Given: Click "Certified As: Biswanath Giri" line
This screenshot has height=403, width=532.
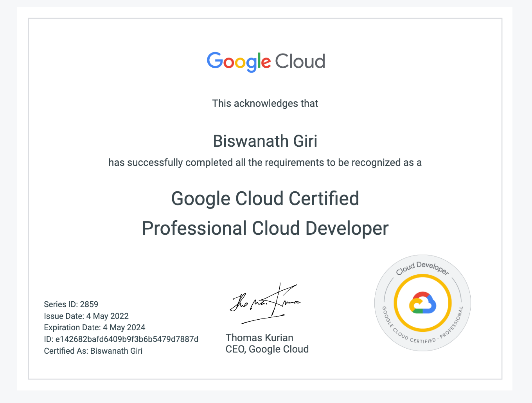Looking at the screenshot, I should [x=93, y=351].
